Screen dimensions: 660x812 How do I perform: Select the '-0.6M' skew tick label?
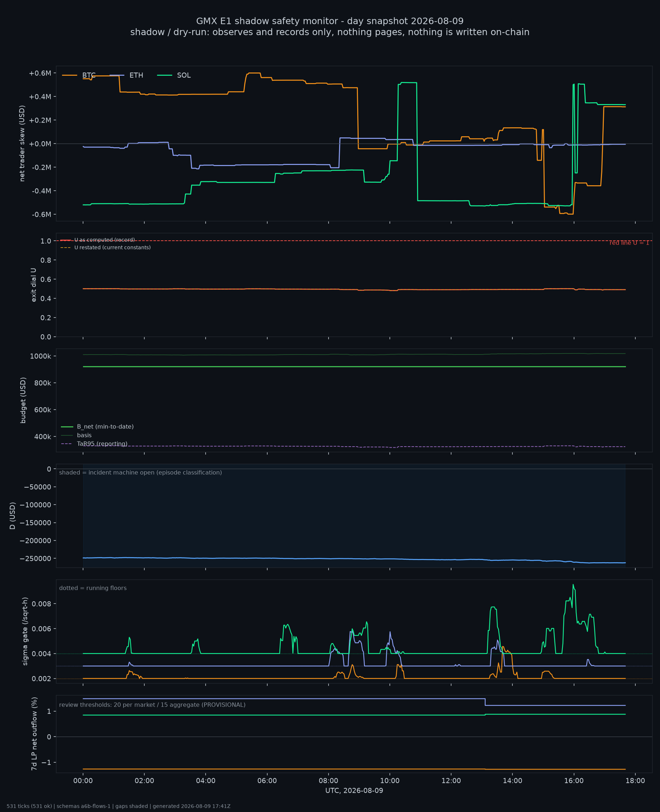click(41, 215)
